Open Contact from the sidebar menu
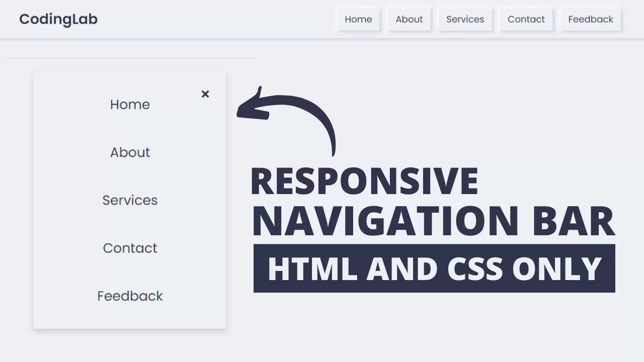This screenshot has height=362, width=644. [130, 248]
